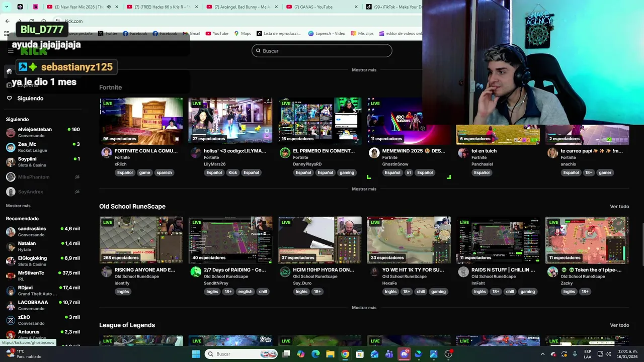
Task: Click GhostinSnow channel avatar
Action: coord(374,153)
